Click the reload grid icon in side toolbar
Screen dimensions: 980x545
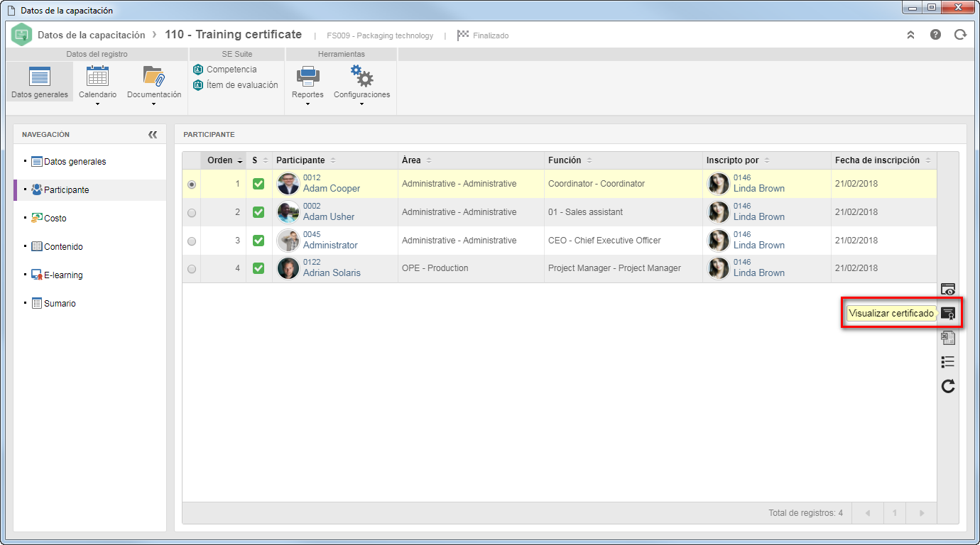[x=947, y=387]
